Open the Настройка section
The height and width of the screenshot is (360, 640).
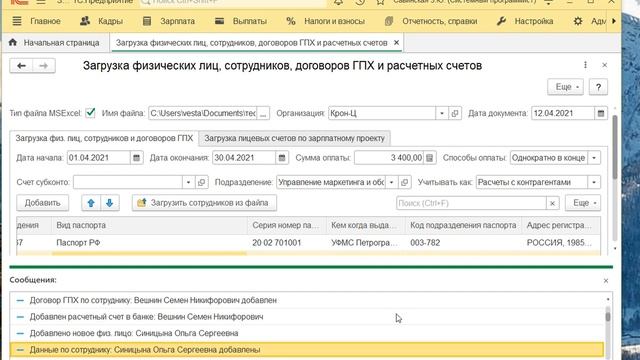[525, 21]
